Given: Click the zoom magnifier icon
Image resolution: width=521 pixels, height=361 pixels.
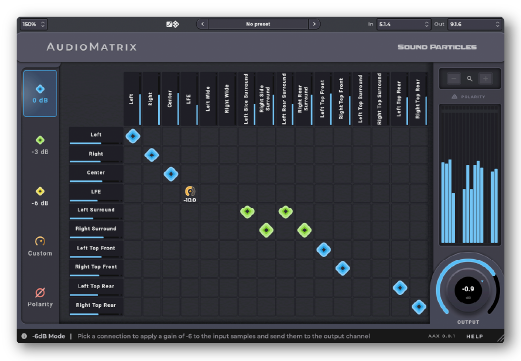Looking at the screenshot, I should [469, 79].
